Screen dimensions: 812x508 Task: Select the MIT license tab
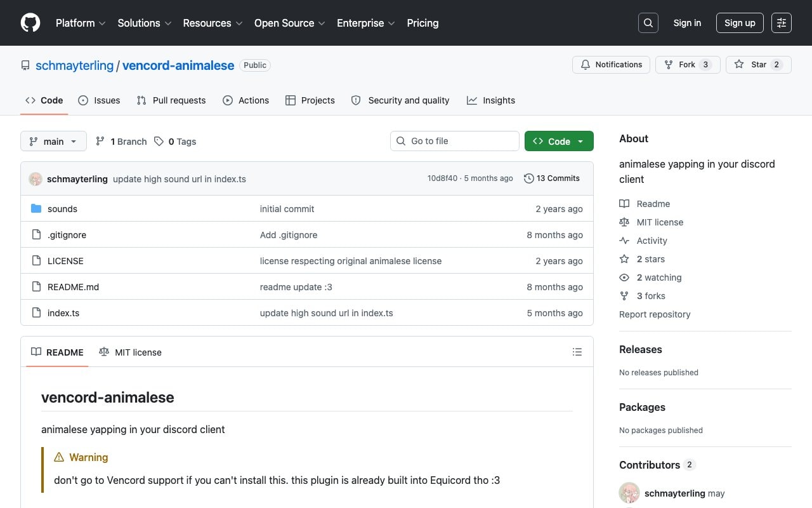click(130, 352)
